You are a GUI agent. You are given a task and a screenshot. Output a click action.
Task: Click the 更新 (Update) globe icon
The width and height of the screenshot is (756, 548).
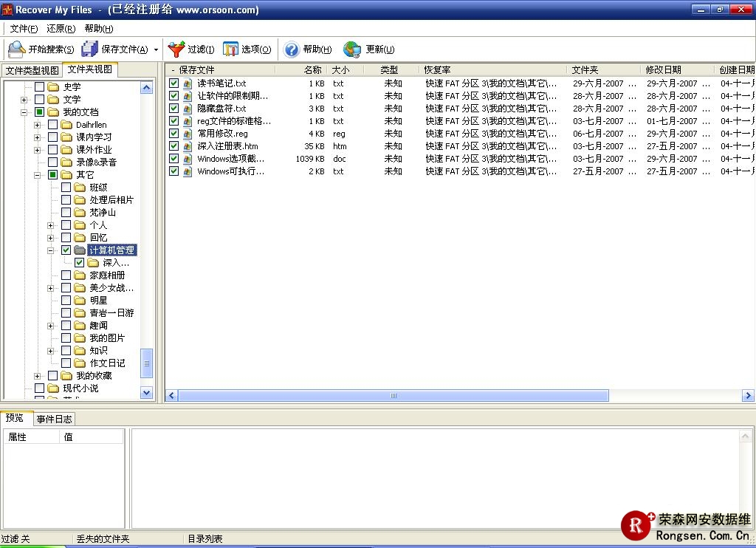point(352,49)
